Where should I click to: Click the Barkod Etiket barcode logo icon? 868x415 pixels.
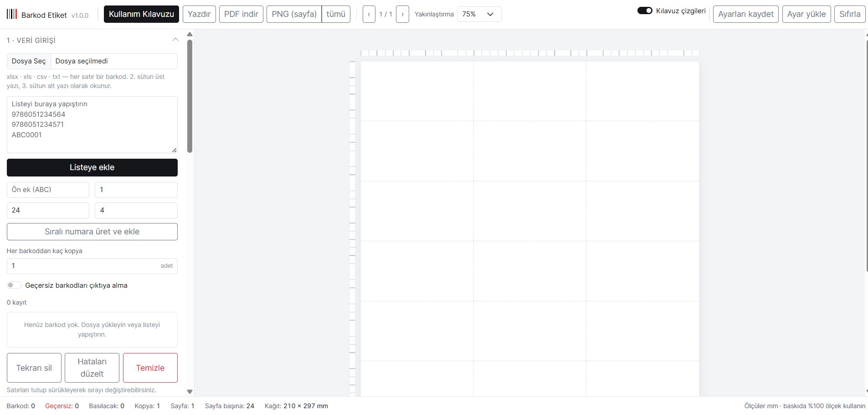[12, 14]
